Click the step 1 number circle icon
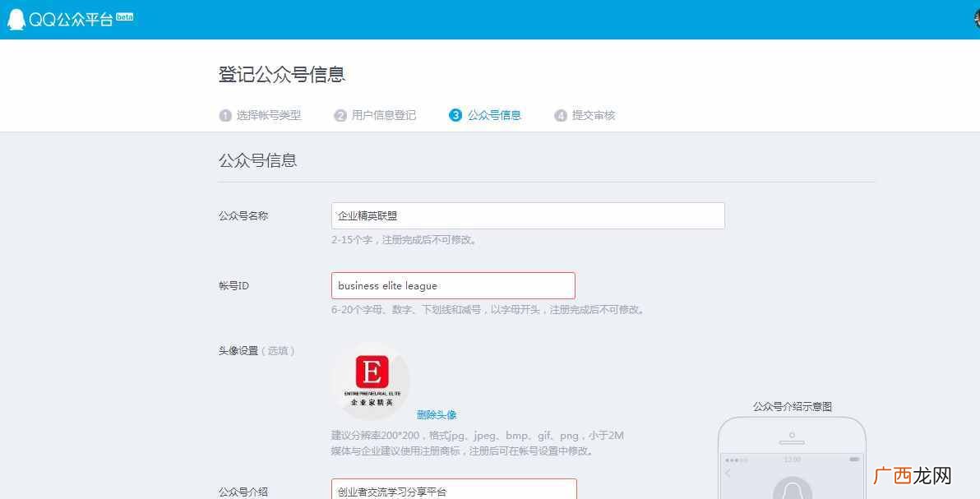Screen dimensions: 980x499 [x=225, y=116]
